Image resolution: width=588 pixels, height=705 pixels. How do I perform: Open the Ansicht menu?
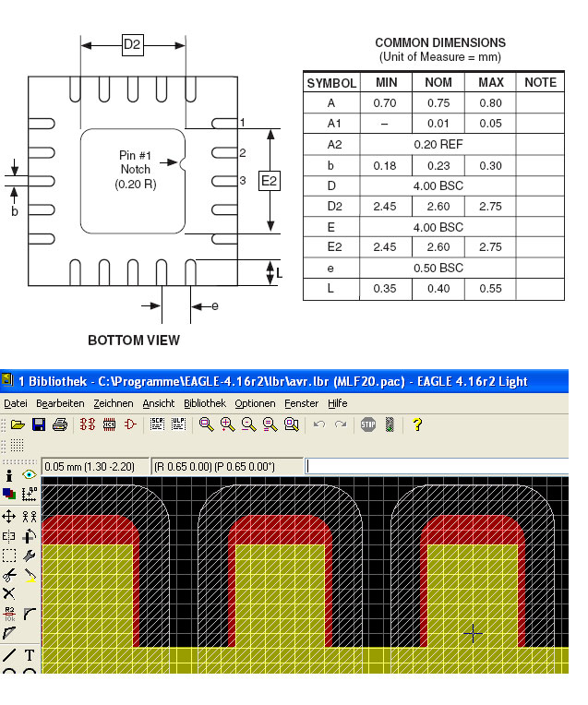[x=159, y=403]
